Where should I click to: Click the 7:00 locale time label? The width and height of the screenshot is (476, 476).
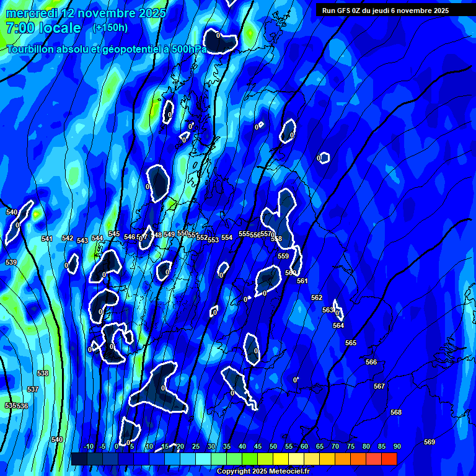pos(43,28)
